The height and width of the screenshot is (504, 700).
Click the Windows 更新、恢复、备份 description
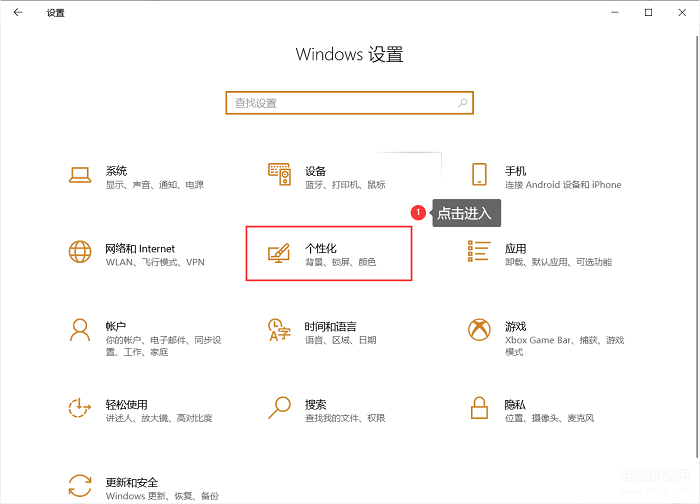point(162,496)
